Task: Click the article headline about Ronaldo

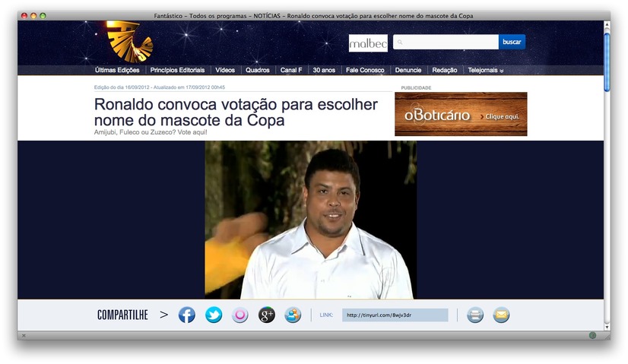Action: (x=236, y=112)
